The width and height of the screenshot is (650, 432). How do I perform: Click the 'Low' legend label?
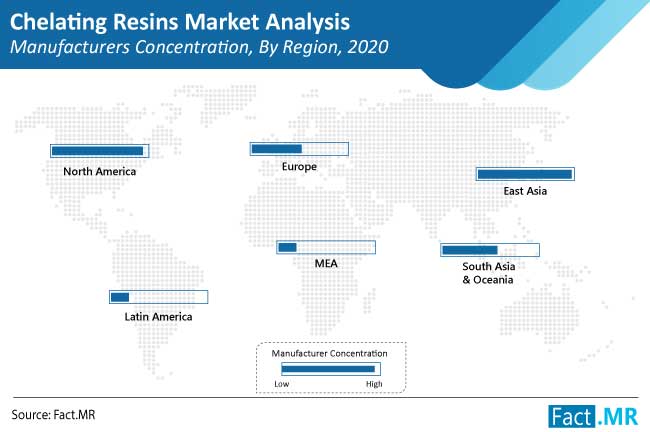[x=281, y=384]
